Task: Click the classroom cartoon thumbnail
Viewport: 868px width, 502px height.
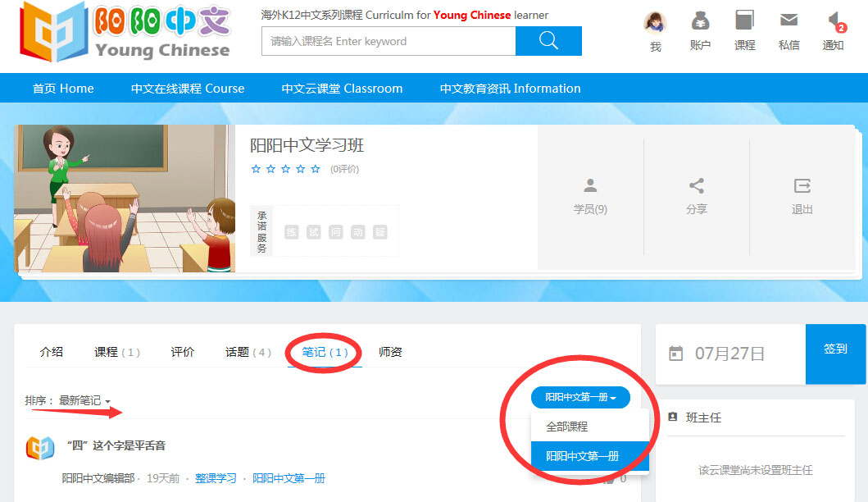Action: point(125,199)
